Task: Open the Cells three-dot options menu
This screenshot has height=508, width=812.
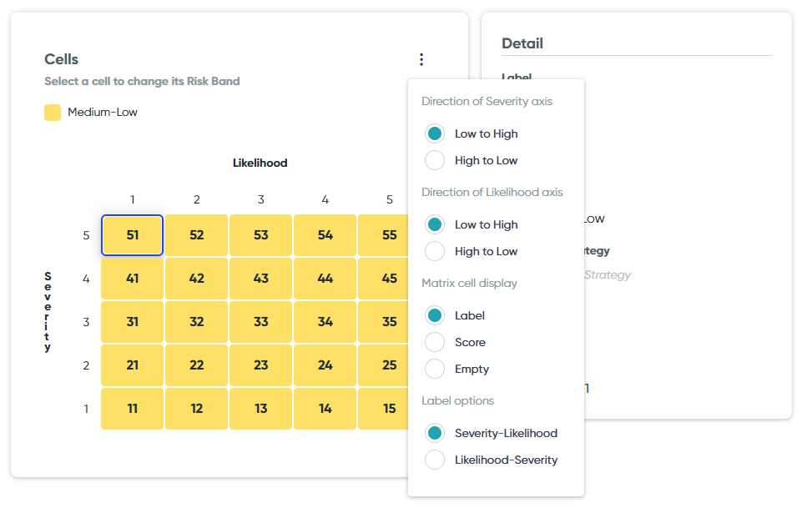Action: pyautogui.click(x=421, y=59)
